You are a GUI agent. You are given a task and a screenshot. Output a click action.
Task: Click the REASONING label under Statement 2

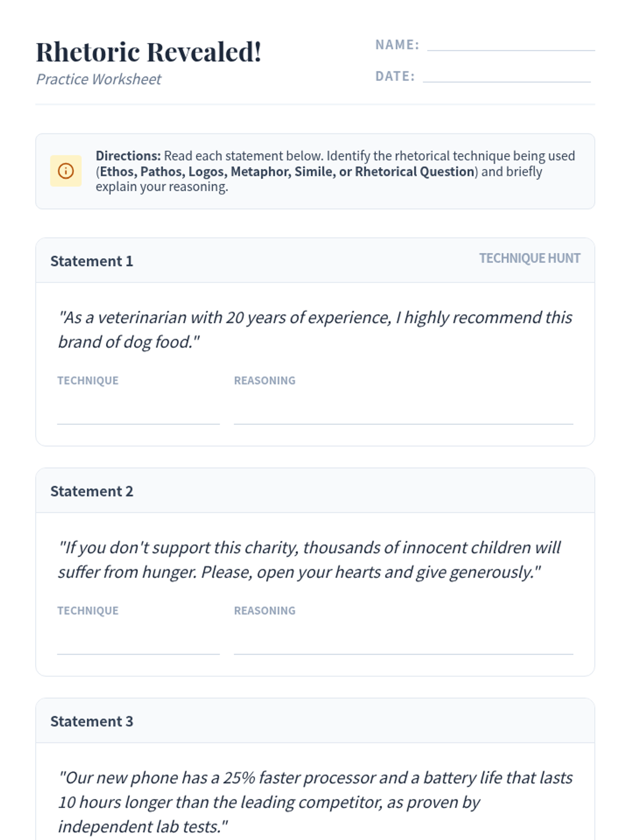click(265, 611)
